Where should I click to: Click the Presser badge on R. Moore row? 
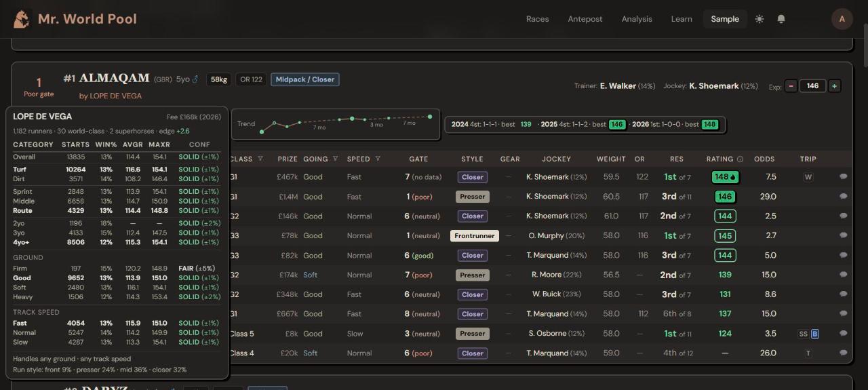click(473, 275)
